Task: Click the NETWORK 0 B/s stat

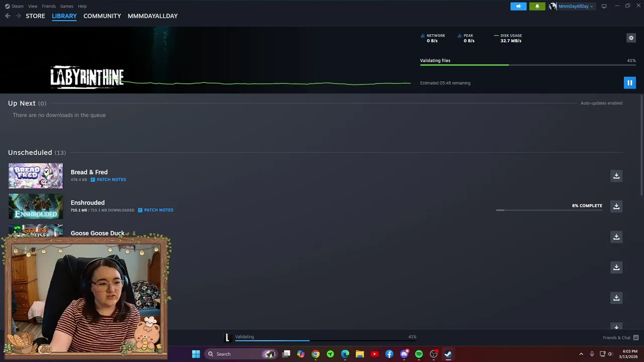Action: 433,38
